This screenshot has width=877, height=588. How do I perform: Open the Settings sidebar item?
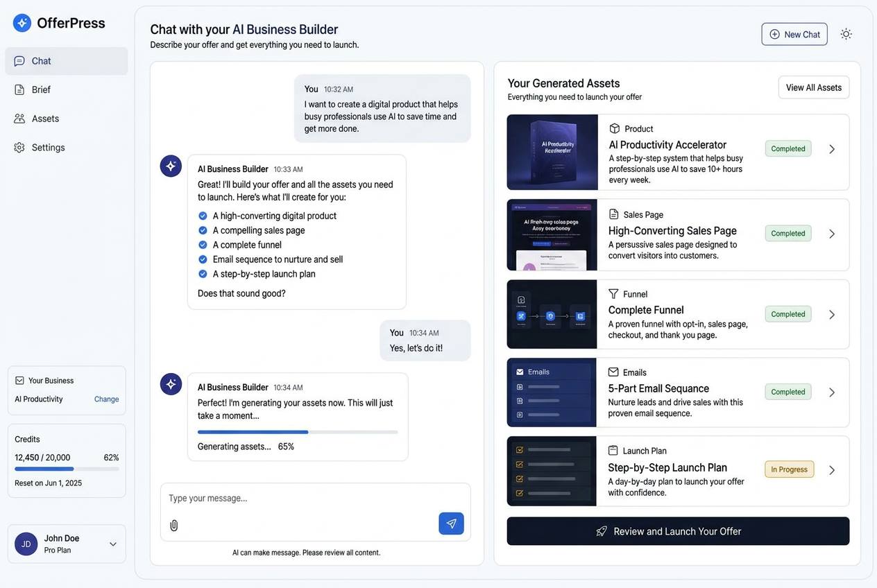67,148
